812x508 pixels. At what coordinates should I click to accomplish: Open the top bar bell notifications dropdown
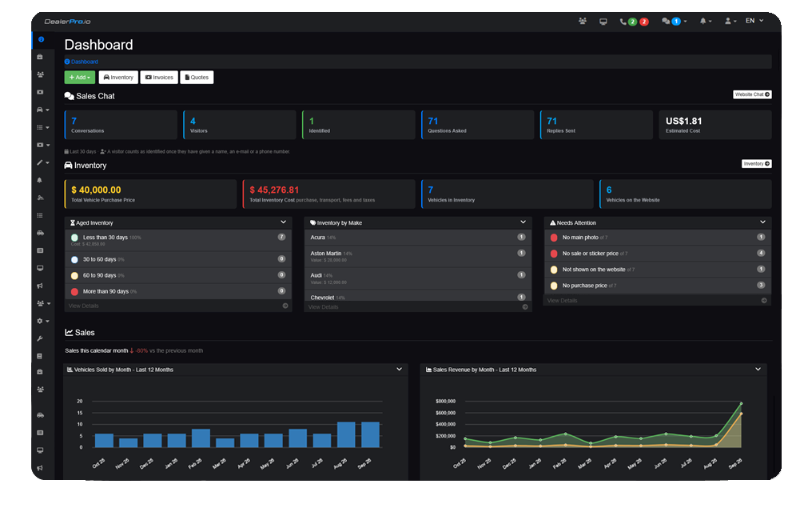pyautogui.click(x=706, y=22)
